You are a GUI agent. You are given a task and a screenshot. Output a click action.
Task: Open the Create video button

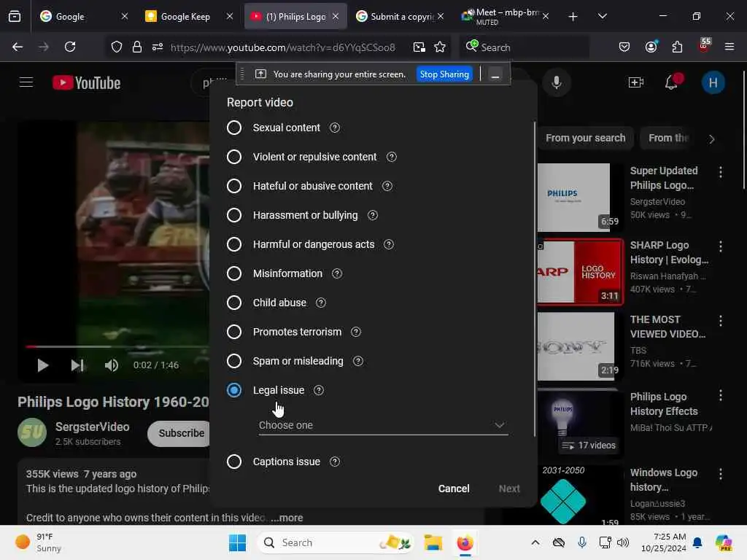[x=636, y=82]
